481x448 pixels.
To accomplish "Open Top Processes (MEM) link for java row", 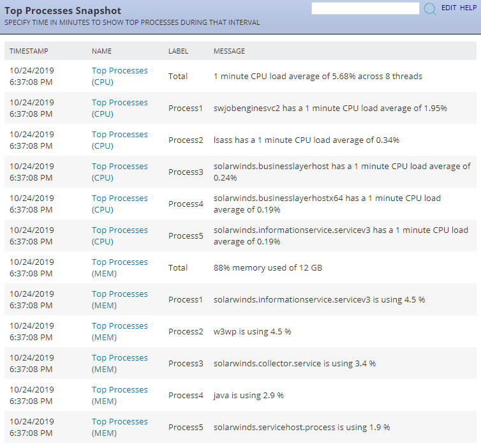I will 120,395.
